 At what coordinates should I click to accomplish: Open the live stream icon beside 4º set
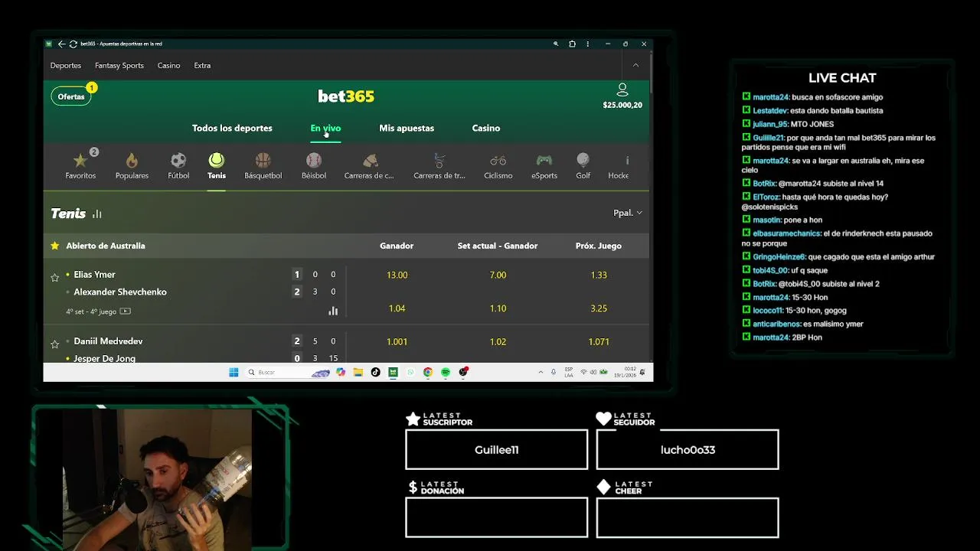tap(126, 311)
